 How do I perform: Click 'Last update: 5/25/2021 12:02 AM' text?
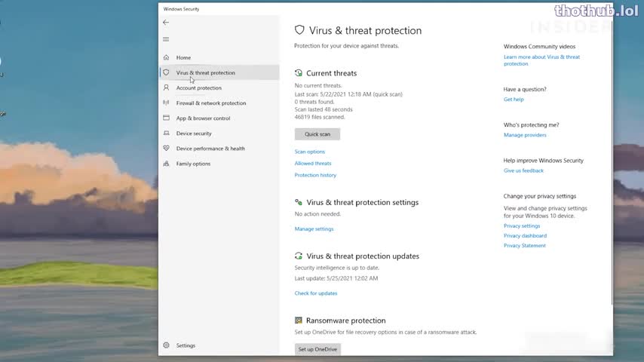pos(336,278)
